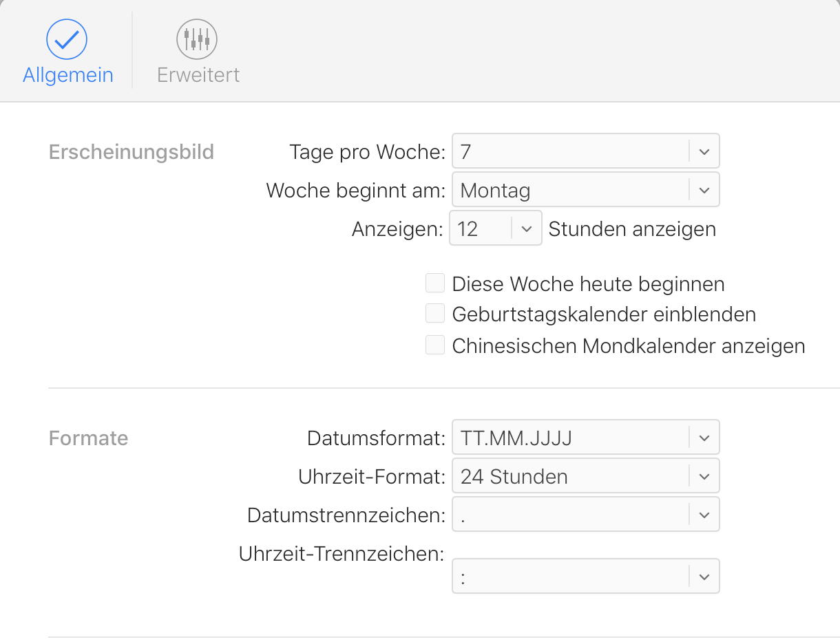Click the Erweitert sliders icon

point(197,39)
